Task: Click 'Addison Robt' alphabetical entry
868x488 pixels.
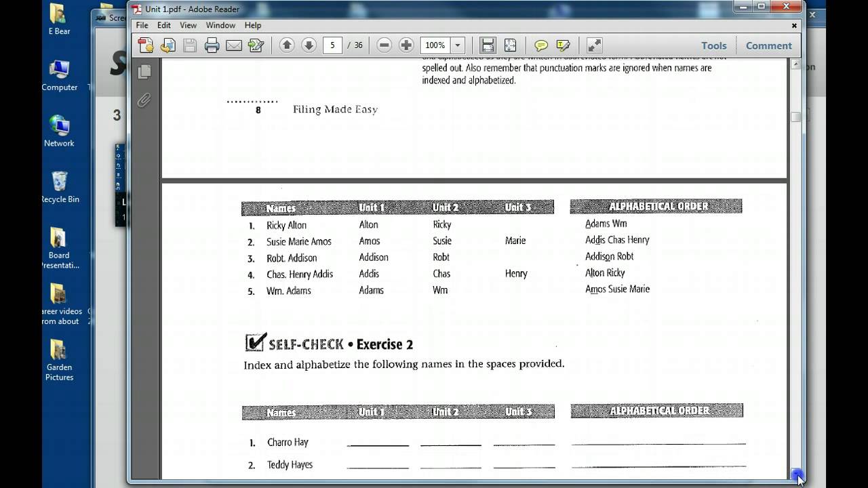Action: click(609, 256)
